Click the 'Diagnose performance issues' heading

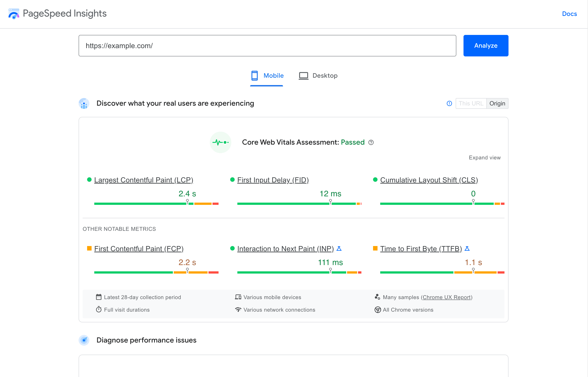[146, 340]
